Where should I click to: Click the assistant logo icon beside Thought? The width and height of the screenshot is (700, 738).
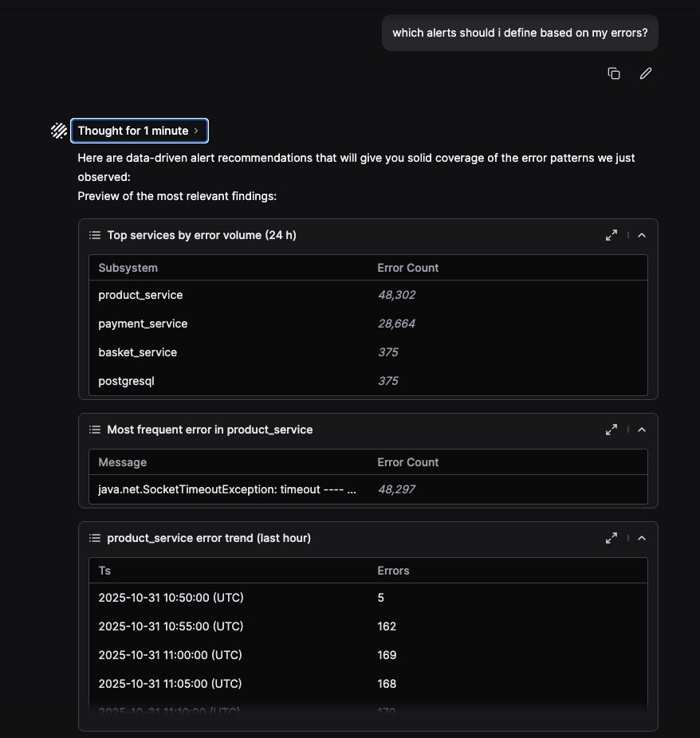[59, 131]
